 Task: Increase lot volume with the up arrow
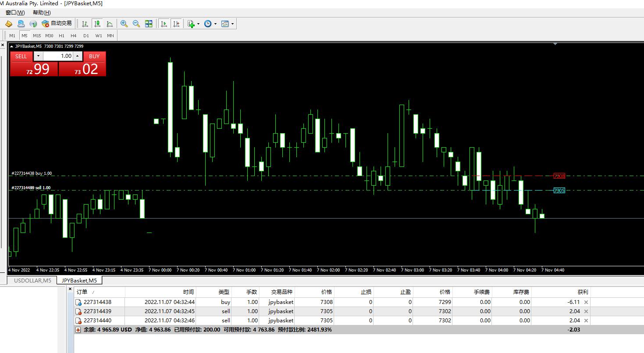(x=78, y=56)
